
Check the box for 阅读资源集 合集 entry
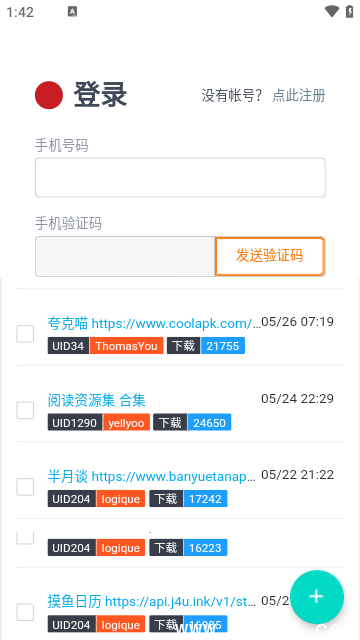point(25,410)
